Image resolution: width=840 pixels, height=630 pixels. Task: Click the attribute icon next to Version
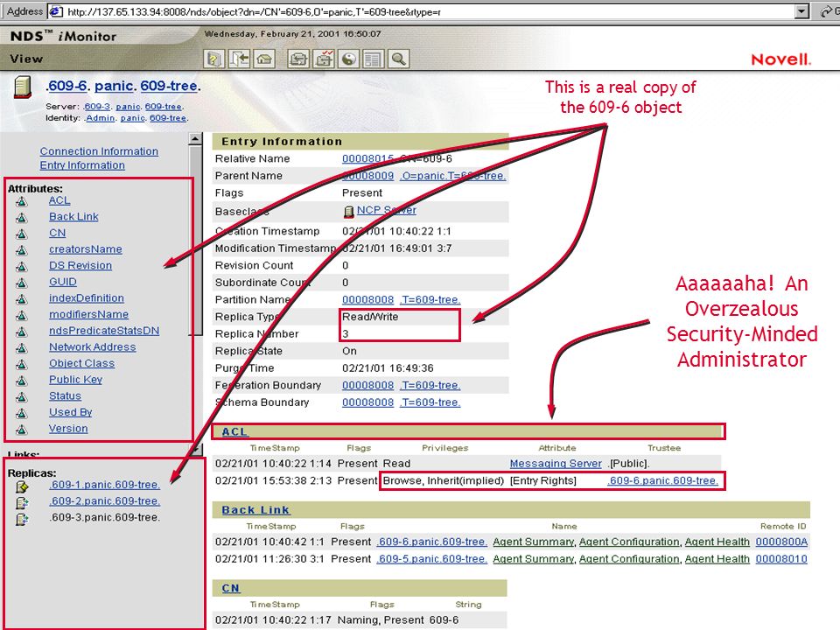[21, 430]
